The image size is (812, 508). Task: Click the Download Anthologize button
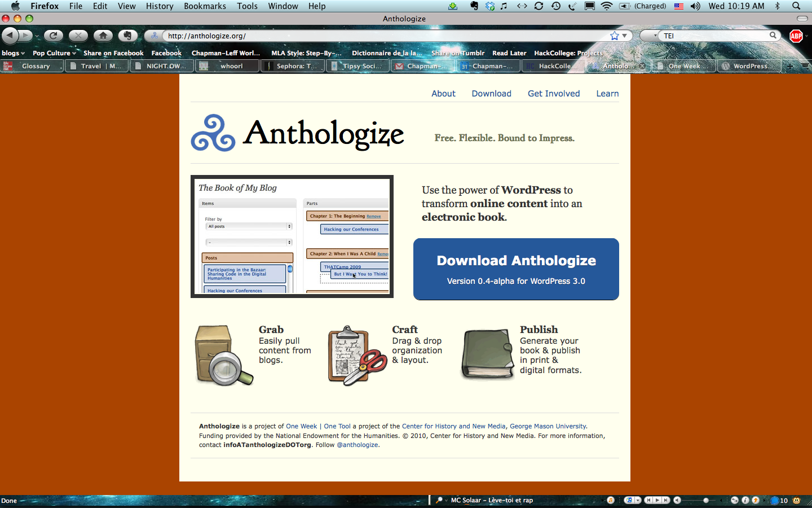tap(516, 269)
